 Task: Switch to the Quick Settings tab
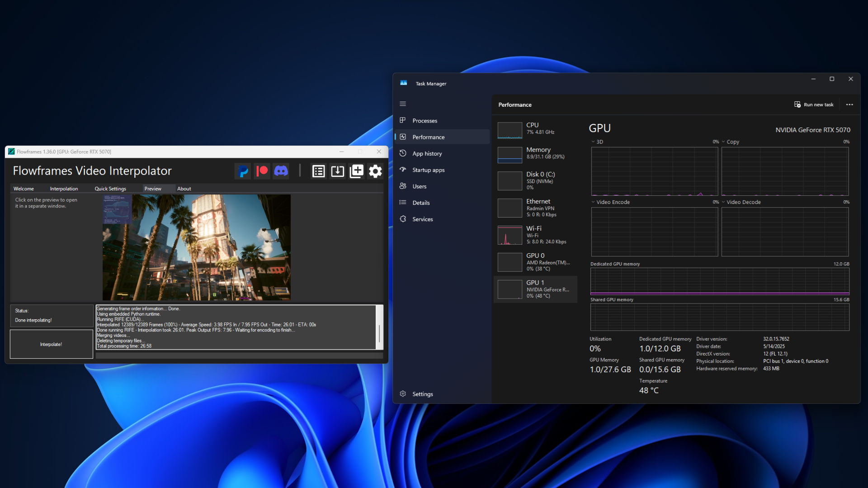click(x=110, y=189)
